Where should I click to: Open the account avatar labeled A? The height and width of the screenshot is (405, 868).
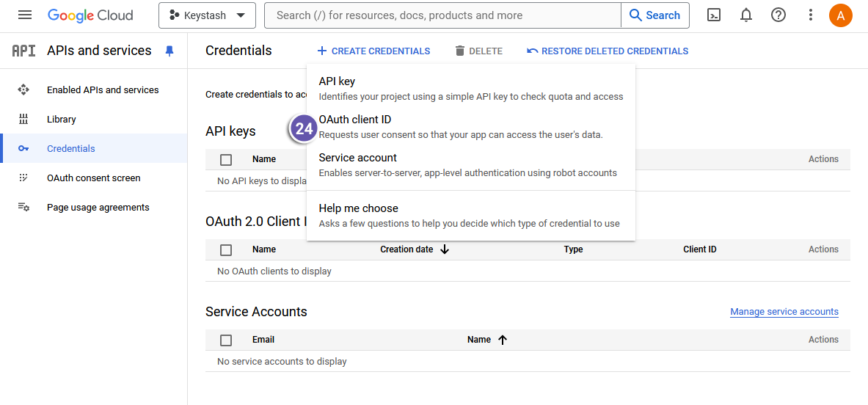tap(840, 15)
